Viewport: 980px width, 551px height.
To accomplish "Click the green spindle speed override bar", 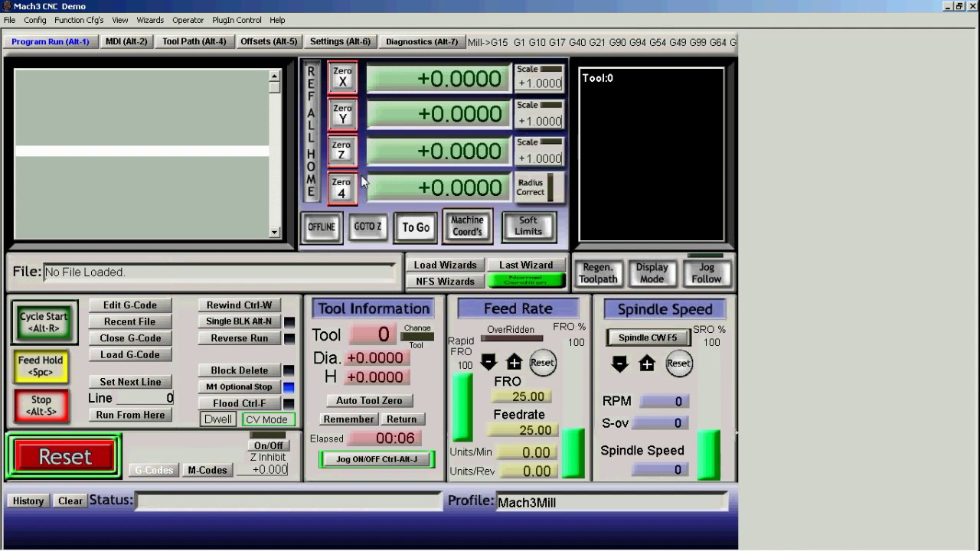I will pos(708,455).
